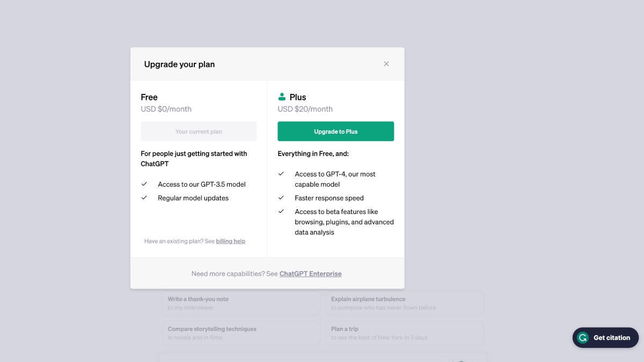Select the Plan a trip suggestion

point(404,333)
